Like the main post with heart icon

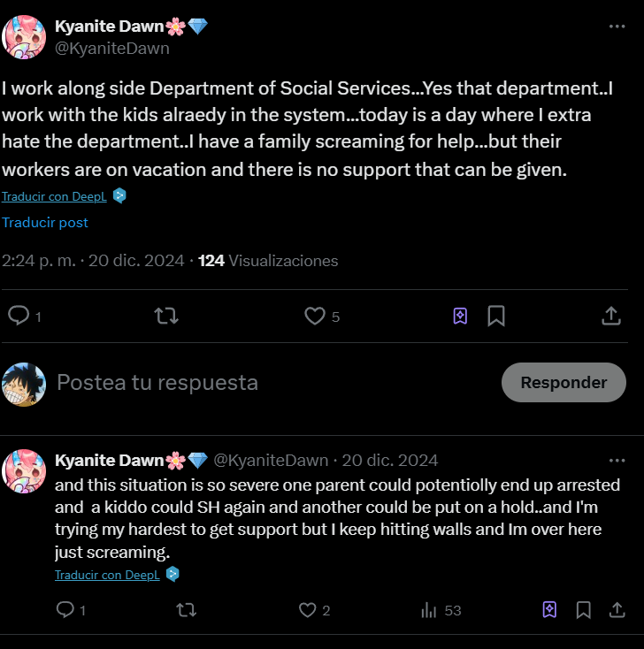coord(314,316)
